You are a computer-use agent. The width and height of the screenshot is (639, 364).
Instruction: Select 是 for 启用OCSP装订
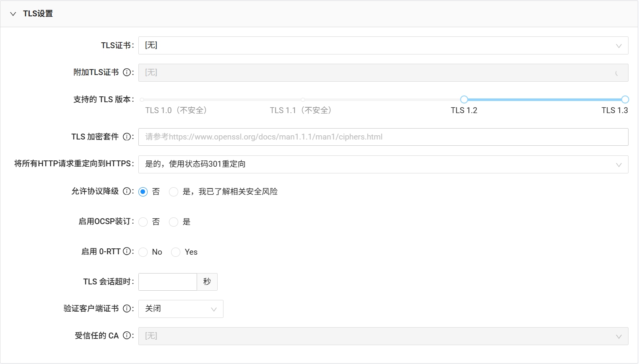174,222
